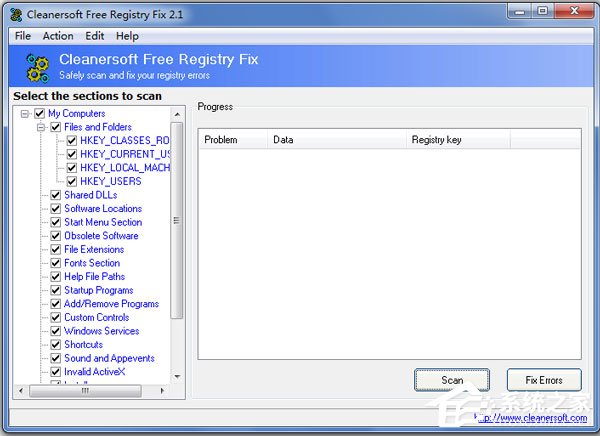Click the scroll up arrow of the tree
The height and width of the screenshot is (436, 600).
(177, 114)
